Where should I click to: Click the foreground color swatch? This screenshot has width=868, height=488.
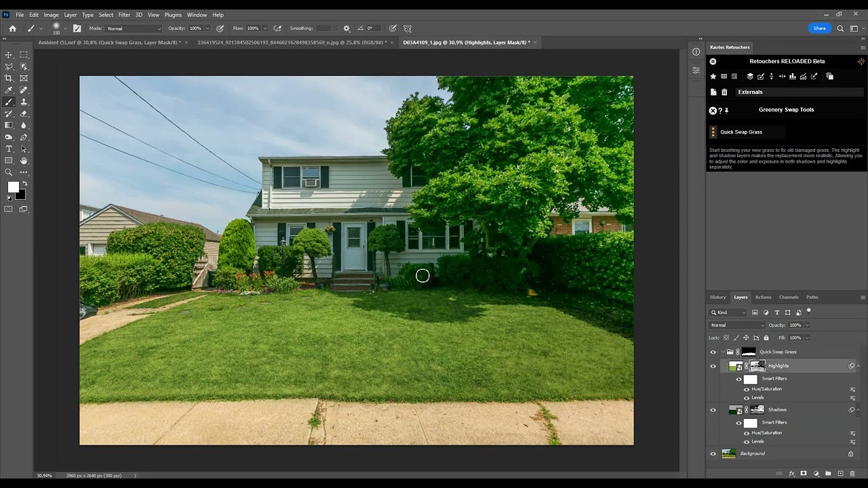tap(13, 188)
